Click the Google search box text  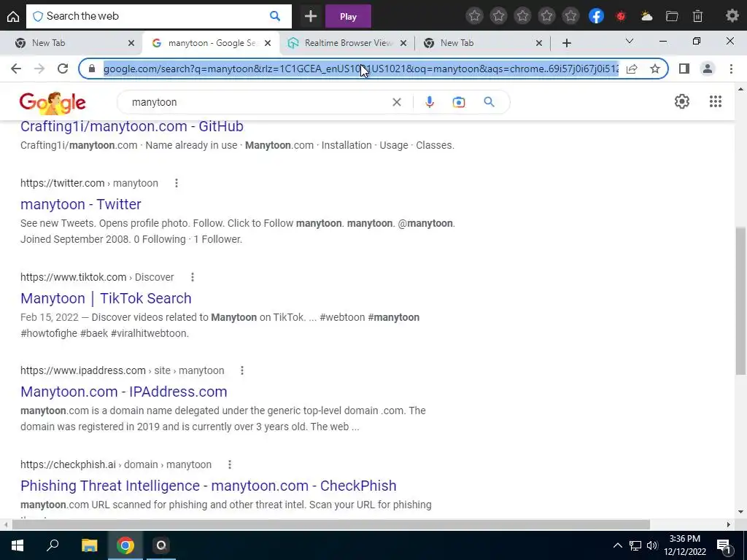[x=155, y=102]
